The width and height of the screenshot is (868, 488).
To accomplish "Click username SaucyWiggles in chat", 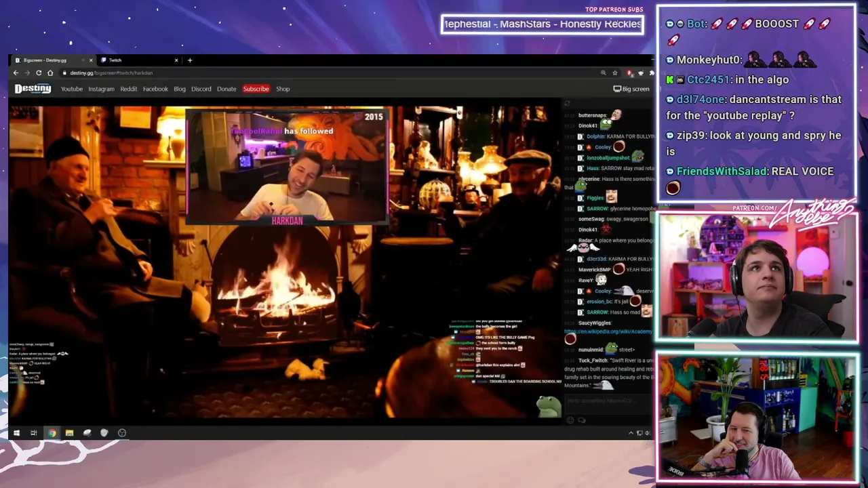I will [x=595, y=323].
